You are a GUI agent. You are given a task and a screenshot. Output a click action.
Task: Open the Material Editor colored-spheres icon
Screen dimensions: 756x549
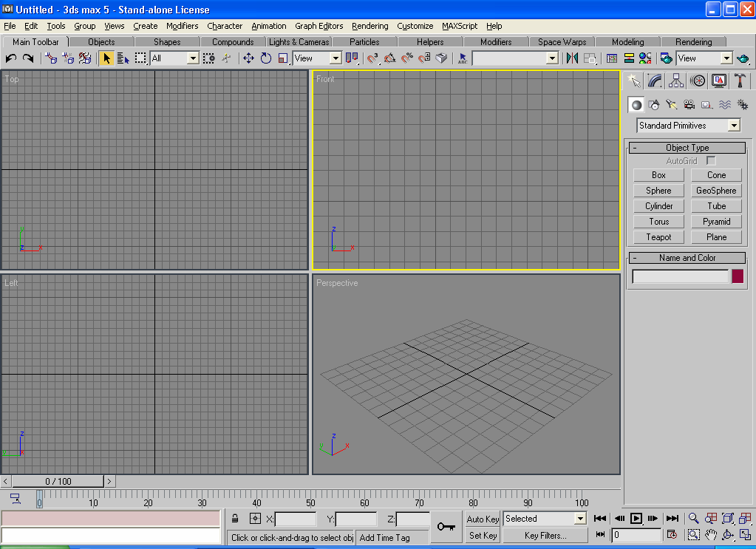click(645, 58)
